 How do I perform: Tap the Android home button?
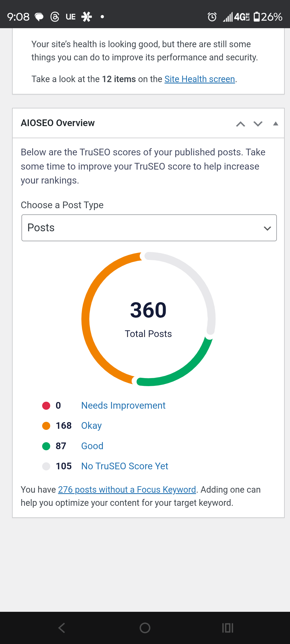[145, 628]
